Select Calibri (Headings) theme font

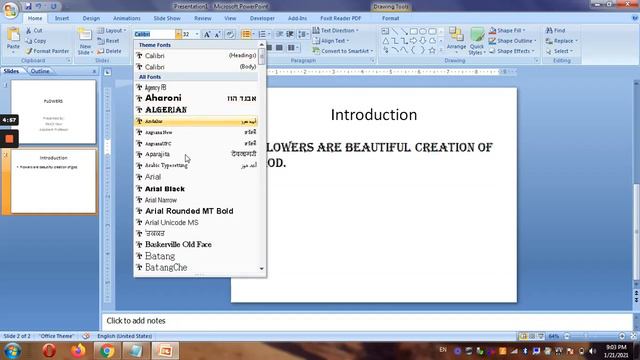pyautogui.click(x=197, y=56)
